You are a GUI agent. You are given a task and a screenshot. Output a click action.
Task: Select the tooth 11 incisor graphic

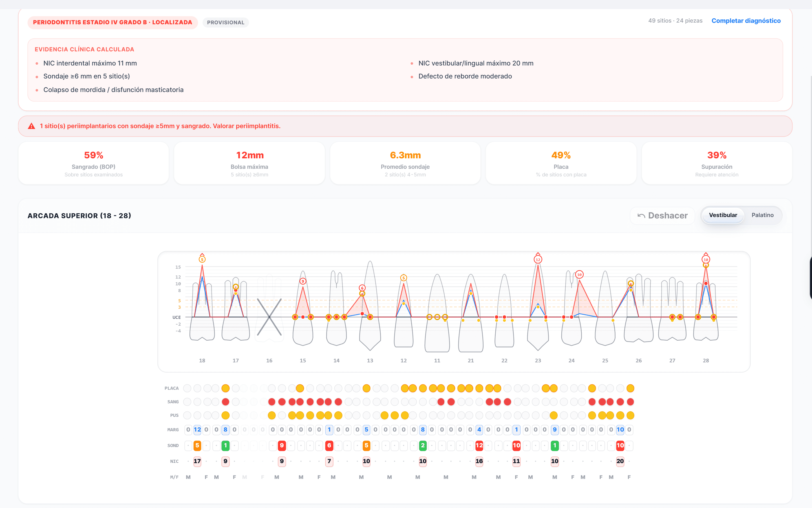(437, 313)
